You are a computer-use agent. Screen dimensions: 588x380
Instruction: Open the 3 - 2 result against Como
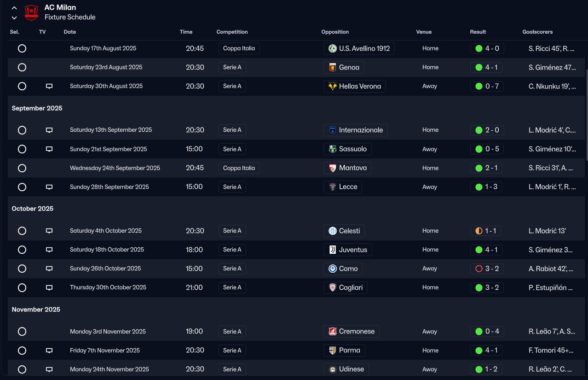pyautogui.click(x=492, y=269)
